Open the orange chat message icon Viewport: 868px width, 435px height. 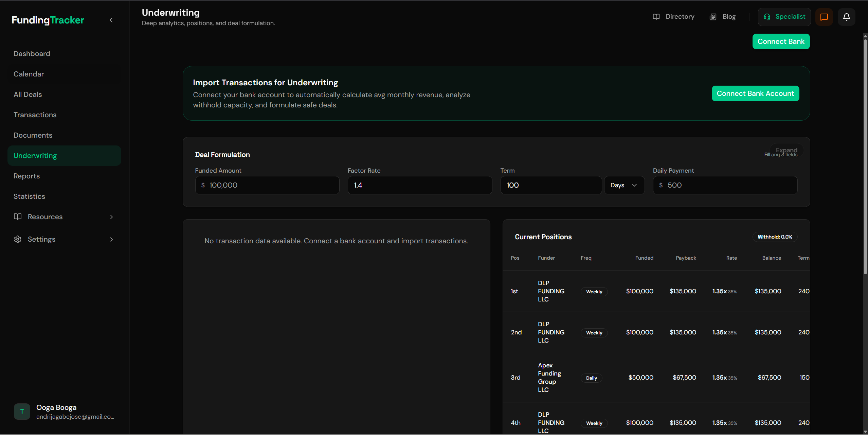tap(824, 17)
